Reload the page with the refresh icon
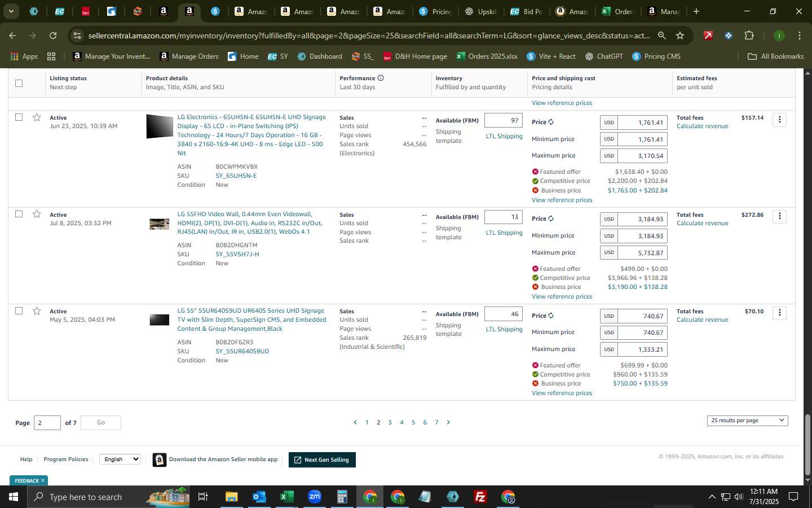The height and width of the screenshot is (508, 812). click(53, 36)
